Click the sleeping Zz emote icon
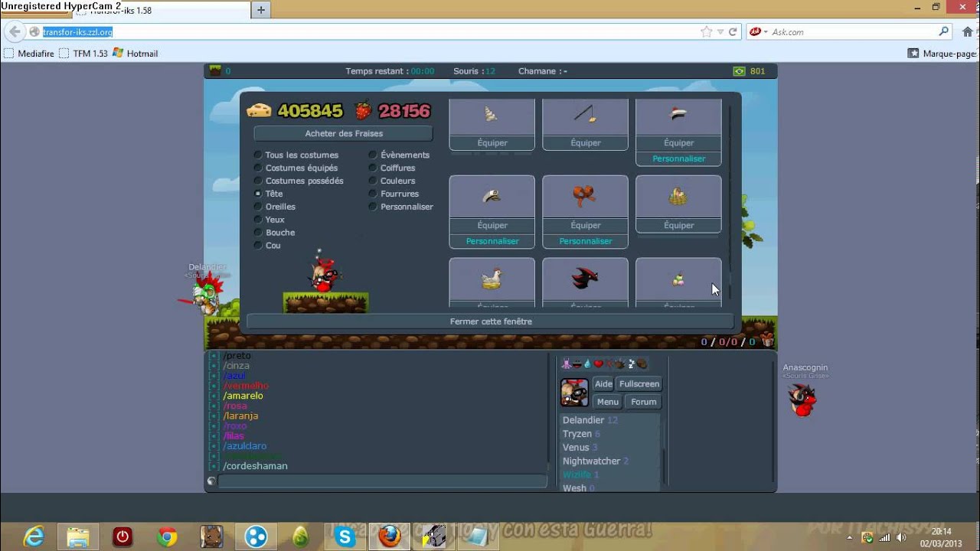This screenshot has width=980, height=551. click(x=632, y=364)
